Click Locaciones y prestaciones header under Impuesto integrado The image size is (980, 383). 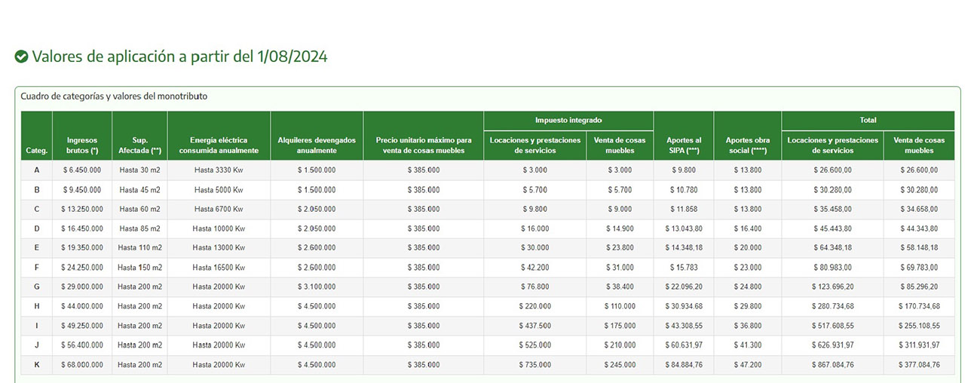point(535,146)
